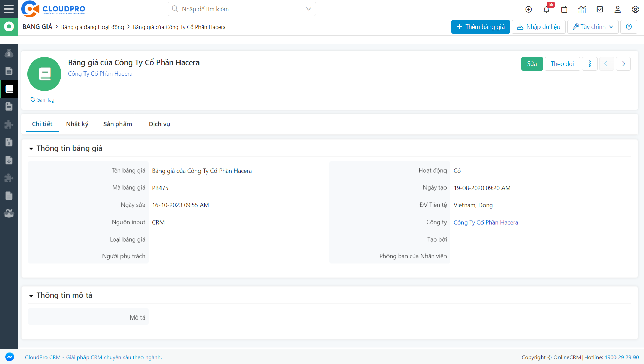This screenshot has width=644, height=364.
Task: Select the active price book sidebar icon
Action: (x=9, y=89)
